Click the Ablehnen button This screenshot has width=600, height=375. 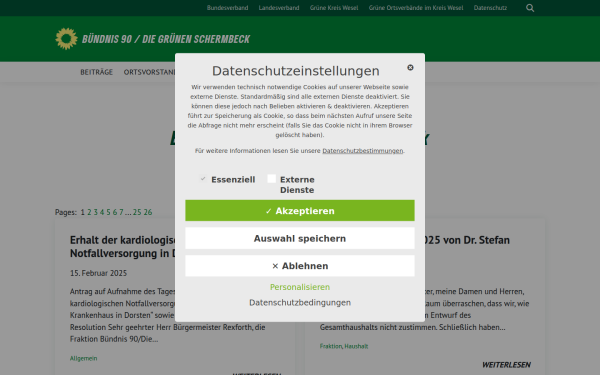[300, 266]
